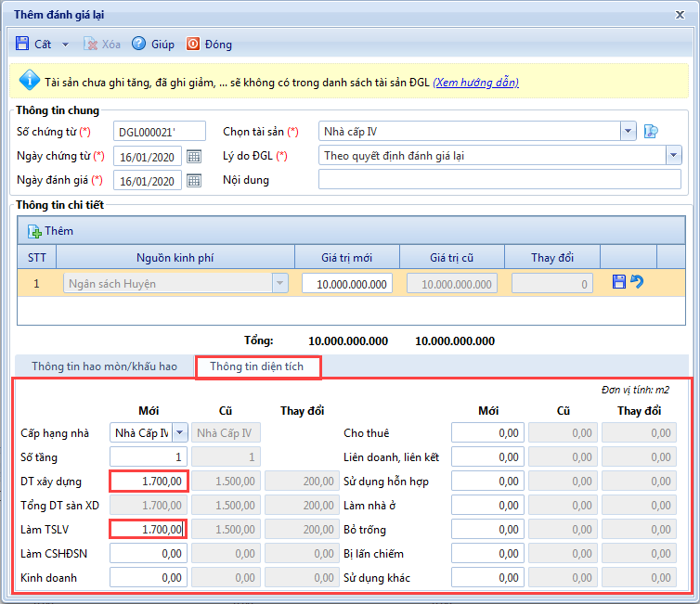700x604 pixels.
Task: Click the Xóa delete button
Action: coord(102,44)
